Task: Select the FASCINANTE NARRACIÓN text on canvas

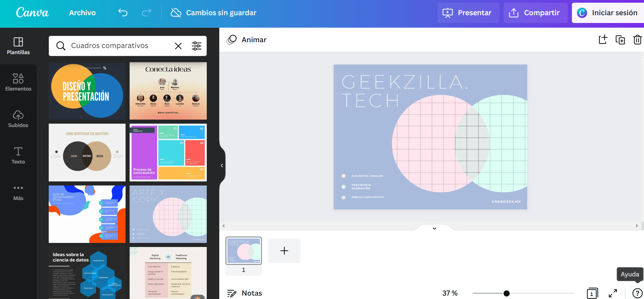Action: (361, 187)
